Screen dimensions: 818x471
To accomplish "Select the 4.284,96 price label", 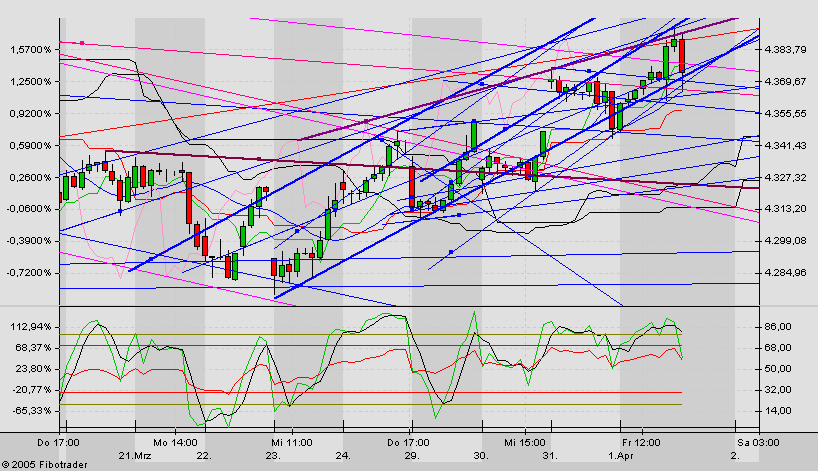I will pyautogui.click(x=785, y=273).
